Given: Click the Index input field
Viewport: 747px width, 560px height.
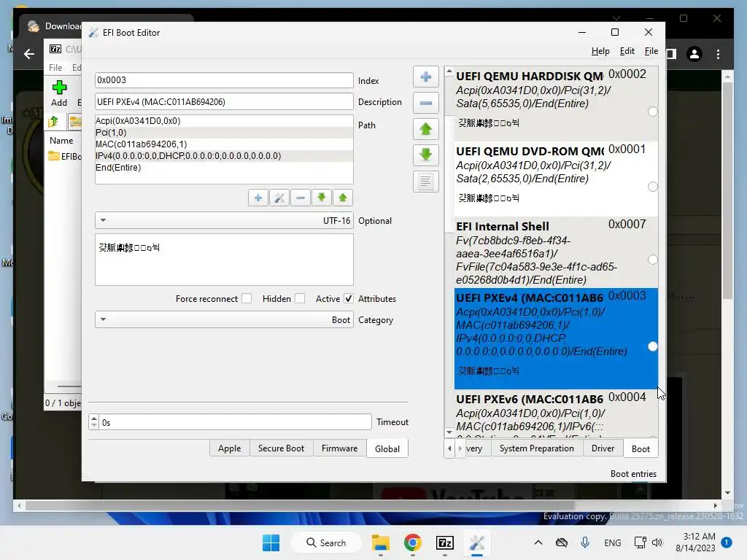Looking at the screenshot, I should pos(224,80).
